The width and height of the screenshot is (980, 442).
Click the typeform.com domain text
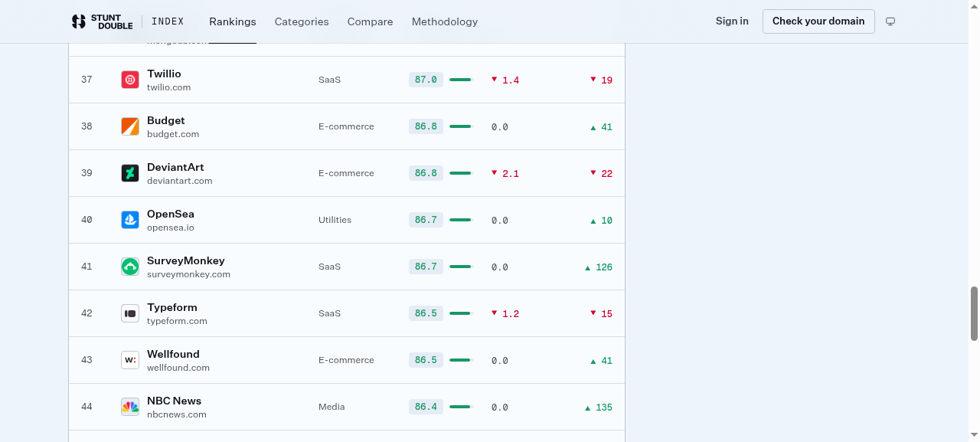click(x=177, y=321)
